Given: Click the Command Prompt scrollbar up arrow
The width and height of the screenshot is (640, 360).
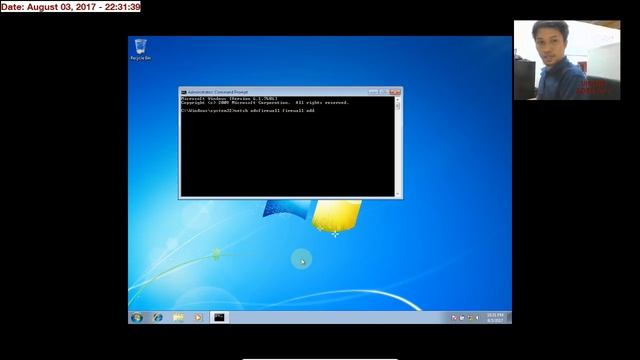Looking at the screenshot, I should point(398,100).
